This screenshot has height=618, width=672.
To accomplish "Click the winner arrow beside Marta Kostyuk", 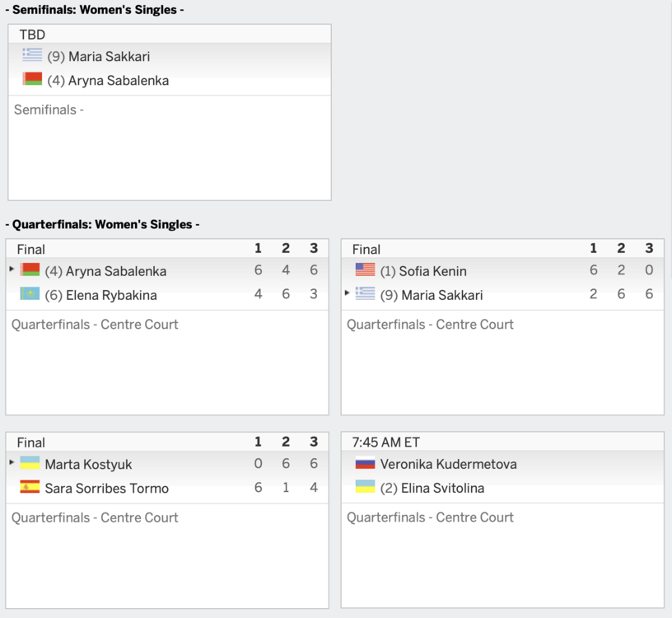I will 12,462.
